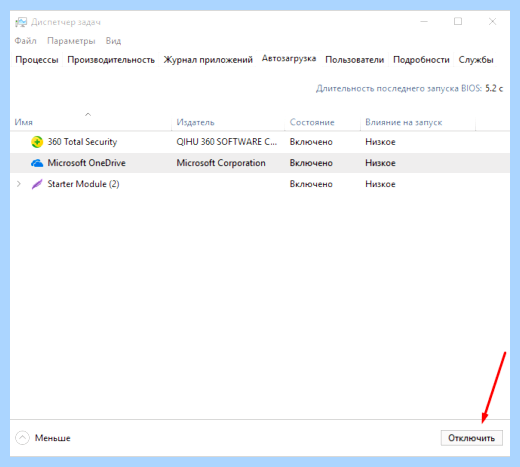Switch to the Производительность tab
520x467 pixels.
[111, 60]
